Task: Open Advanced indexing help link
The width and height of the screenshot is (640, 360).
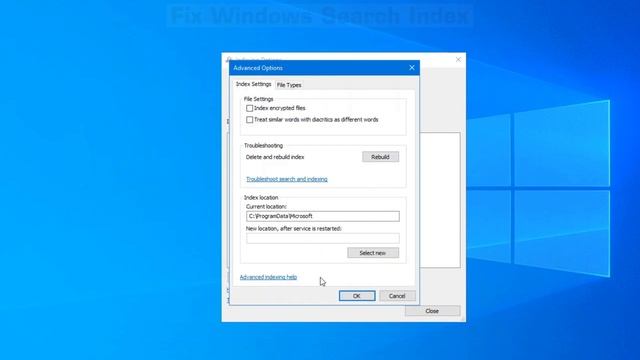Action: tap(268, 277)
